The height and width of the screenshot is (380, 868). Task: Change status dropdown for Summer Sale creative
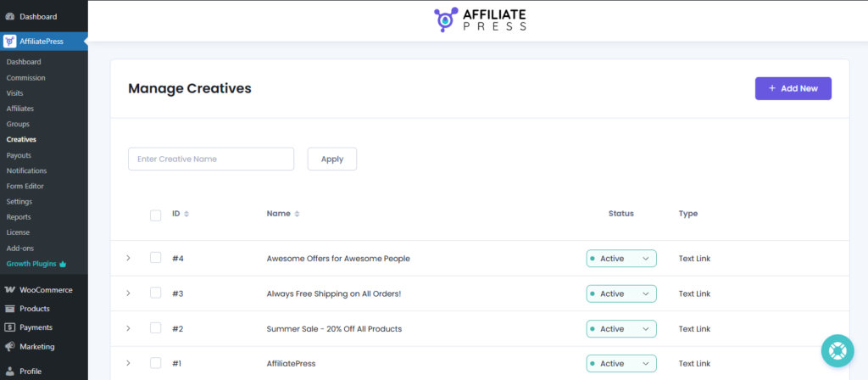(x=620, y=328)
